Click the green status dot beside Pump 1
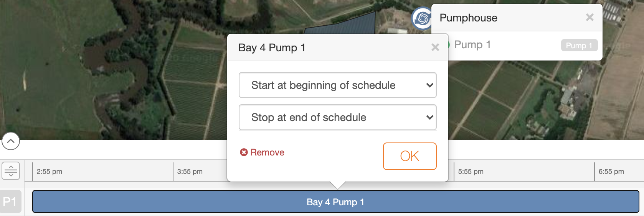This screenshot has width=644, height=216. tap(449, 45)
